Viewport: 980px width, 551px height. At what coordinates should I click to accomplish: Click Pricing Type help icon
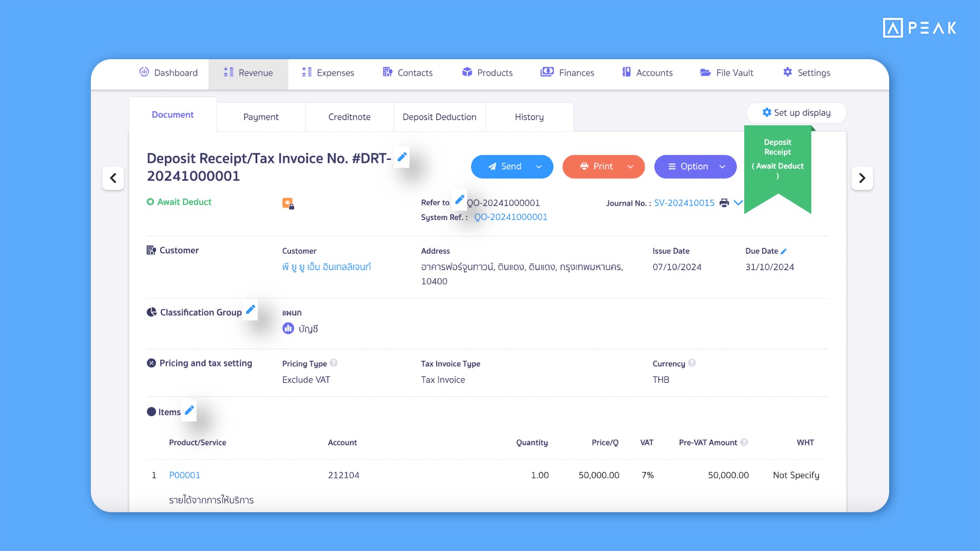334,363
